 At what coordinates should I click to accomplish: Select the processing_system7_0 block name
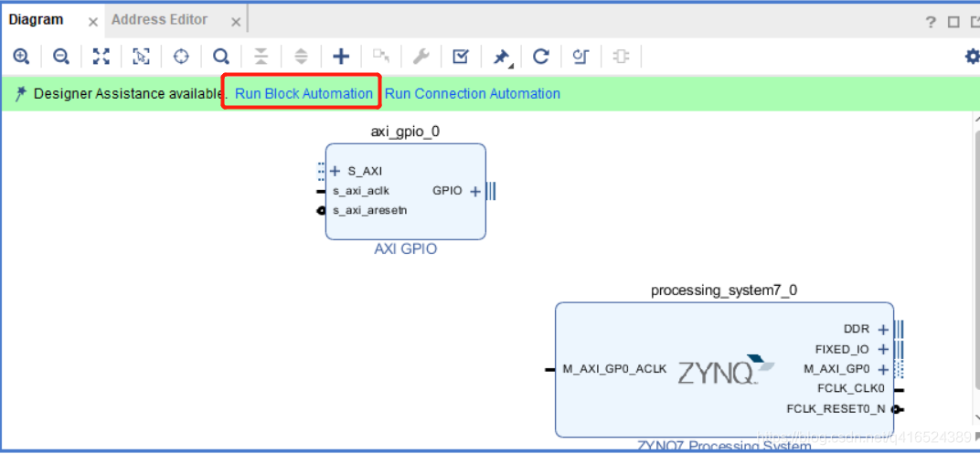pyautogui.click(x=724, y=290)
